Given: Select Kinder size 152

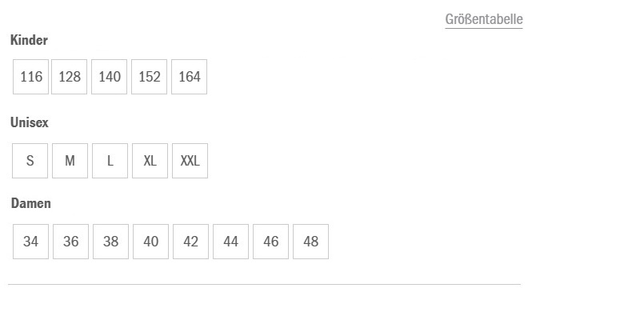Looking at the screenshot, I should (150, 77).
